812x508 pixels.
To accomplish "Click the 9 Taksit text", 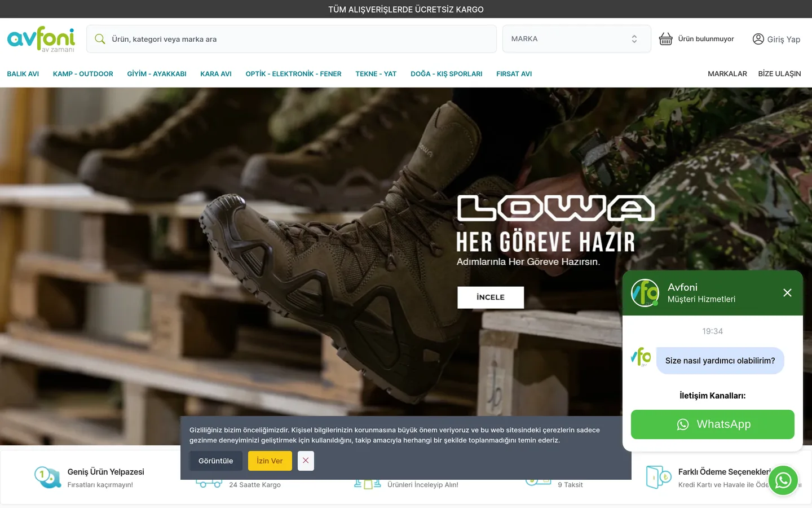I will pos(571,485).
